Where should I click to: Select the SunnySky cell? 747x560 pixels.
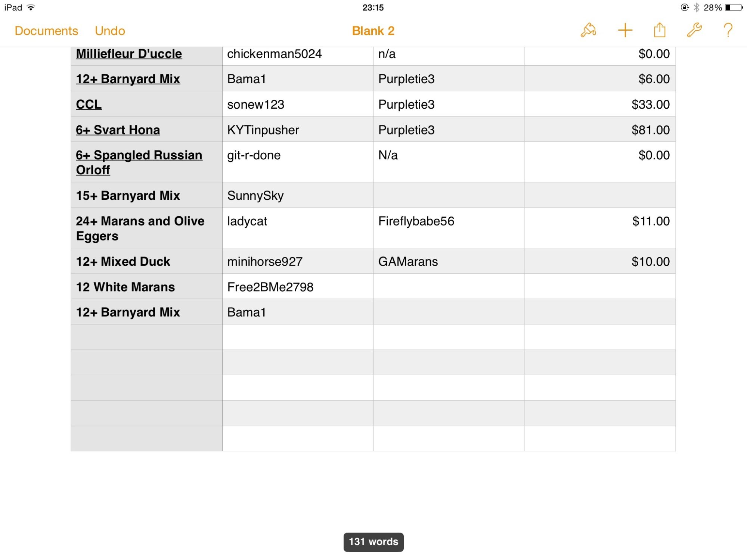(x=297, y=195)
